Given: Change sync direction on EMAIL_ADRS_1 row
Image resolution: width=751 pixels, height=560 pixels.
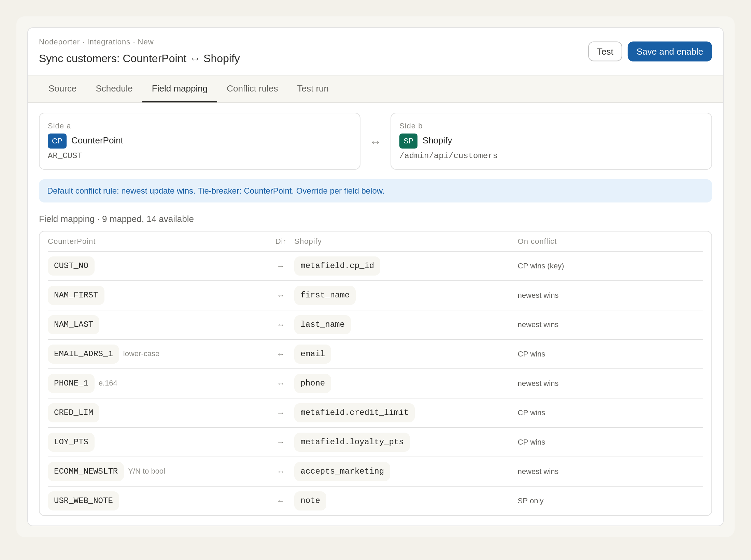Looking at the screenshot, I should pos(281,354).
